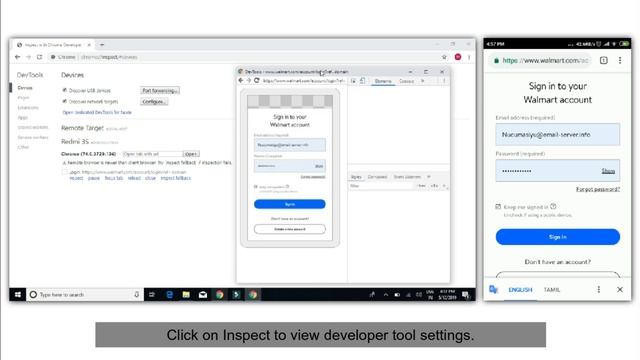Select Apps in the DevTools sidebar
This screenshot has width=640, height=360.
[x=22, y=118]
